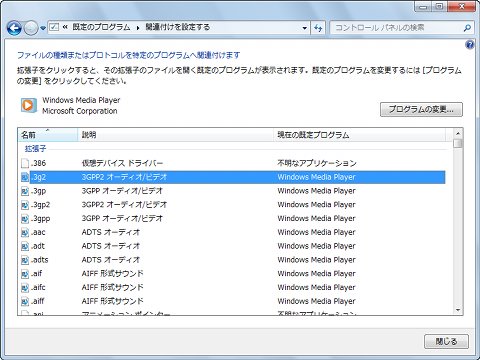Viewport: 480px width, 360px height.
Task: Click the 閉じる button
Action: click(446, 341)
